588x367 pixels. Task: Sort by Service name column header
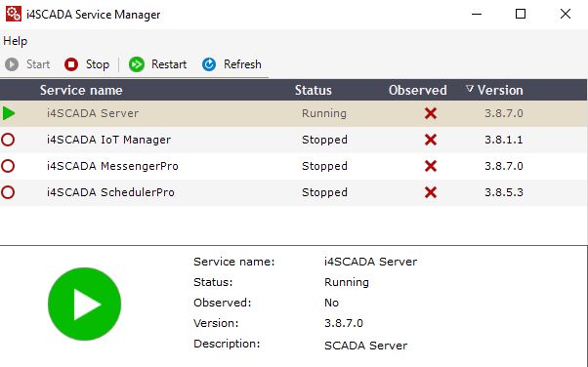click(81, 91)
